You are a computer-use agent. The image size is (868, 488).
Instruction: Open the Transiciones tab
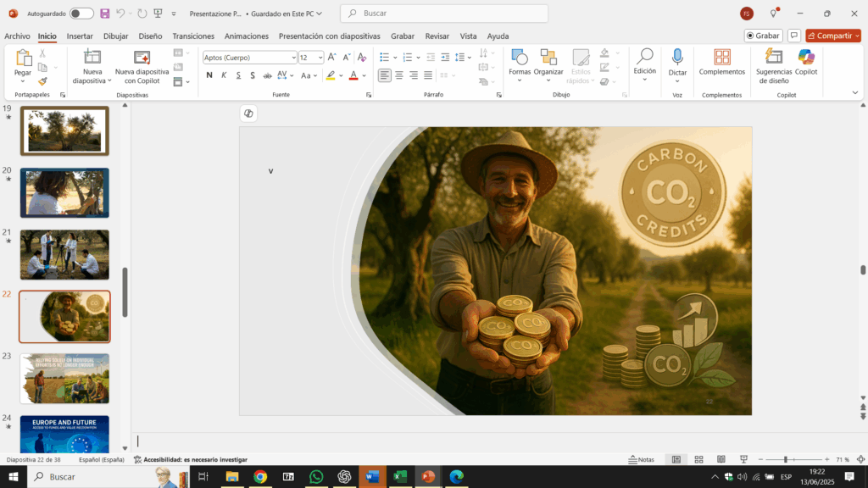pos(193,36)
